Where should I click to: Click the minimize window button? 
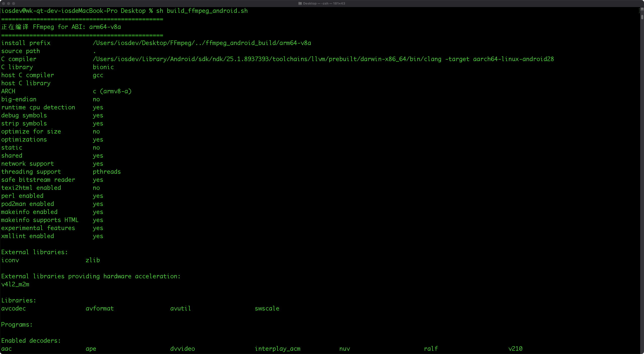point(9,4)
